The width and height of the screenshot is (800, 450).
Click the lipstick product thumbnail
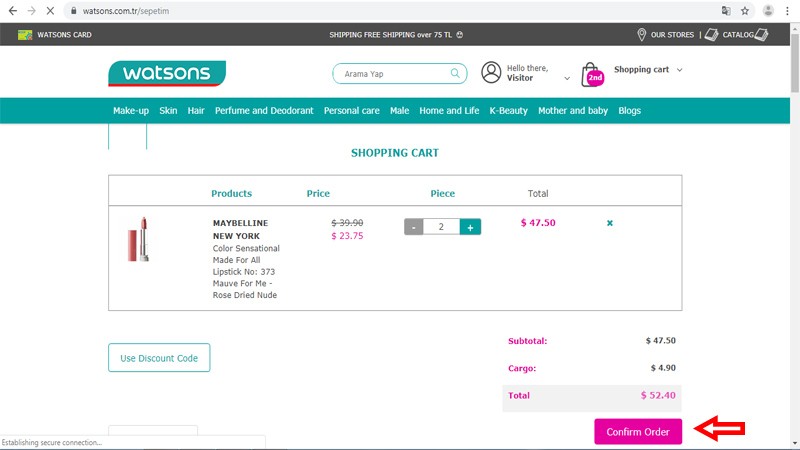(138, 239)
